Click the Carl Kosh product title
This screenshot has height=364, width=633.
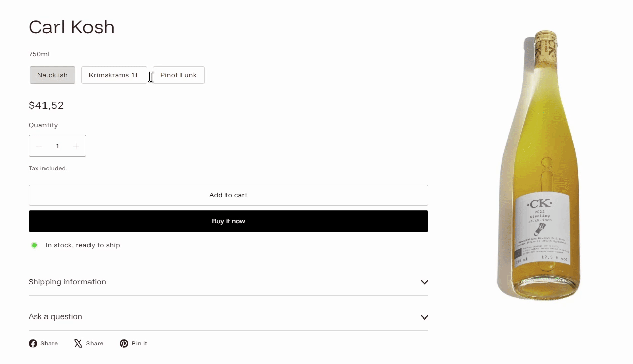pos(72,27)
